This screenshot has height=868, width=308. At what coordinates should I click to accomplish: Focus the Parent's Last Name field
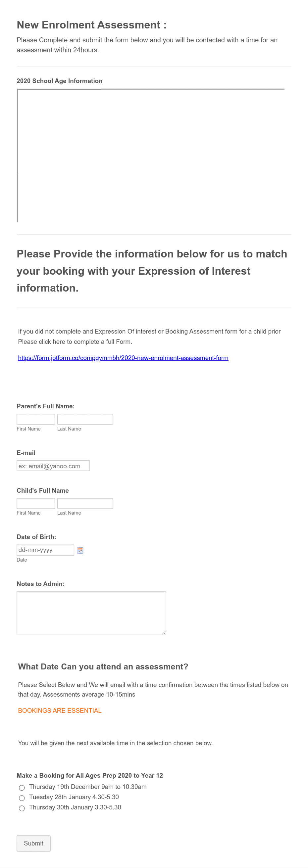[85, 419]
